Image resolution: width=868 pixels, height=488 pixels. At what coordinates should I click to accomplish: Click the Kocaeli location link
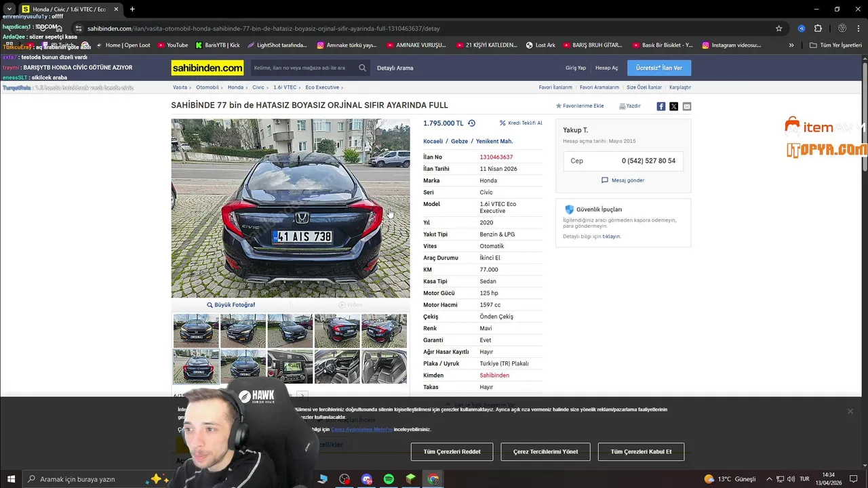[x=433, y=142]
